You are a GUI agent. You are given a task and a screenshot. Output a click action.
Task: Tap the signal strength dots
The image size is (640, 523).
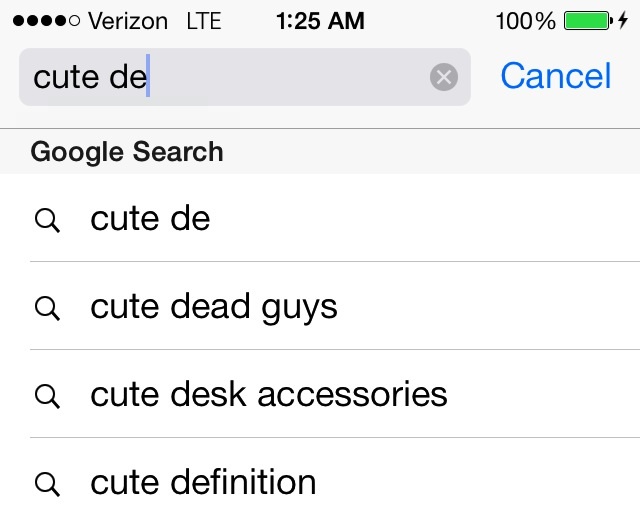(46, 20)
